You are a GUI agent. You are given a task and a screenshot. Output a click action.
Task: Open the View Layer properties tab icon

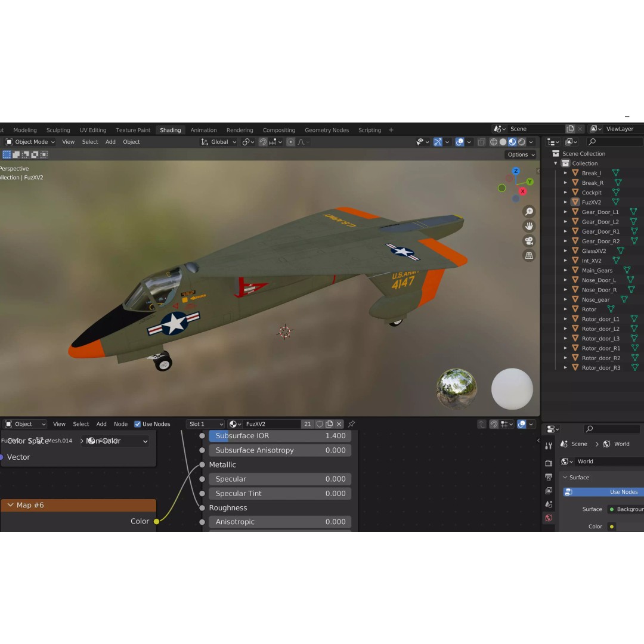[x=549, y=491]
